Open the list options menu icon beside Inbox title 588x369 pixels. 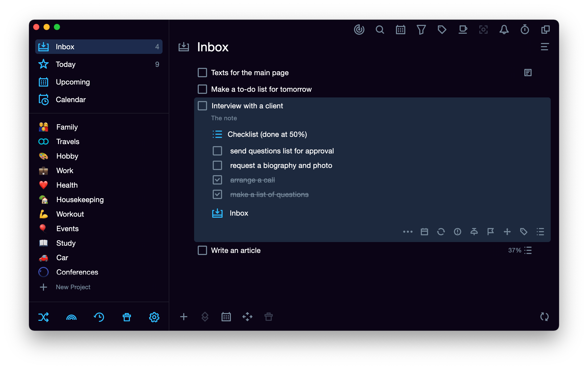545,47
